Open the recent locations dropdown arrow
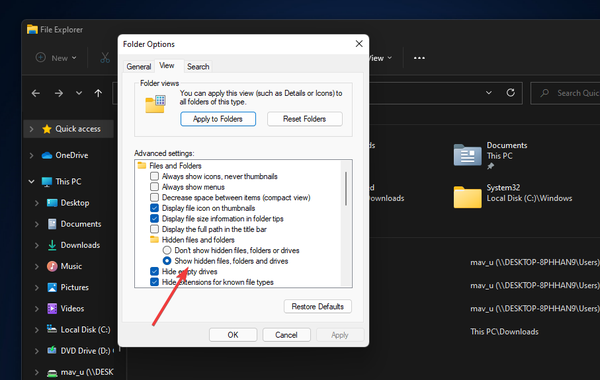Viewport: 600px width, 380px height. pyautogui.click(x=79, y=93)
